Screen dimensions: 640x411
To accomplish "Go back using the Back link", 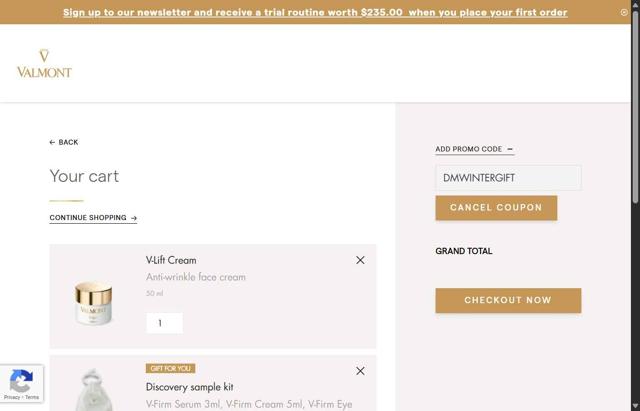I will [x=64, y=142].
